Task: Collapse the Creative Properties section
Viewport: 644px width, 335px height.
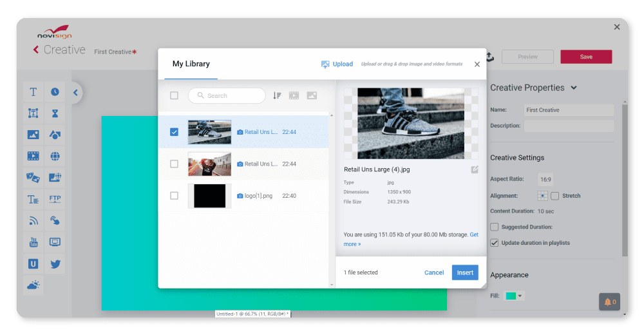Action: [574, 88]
